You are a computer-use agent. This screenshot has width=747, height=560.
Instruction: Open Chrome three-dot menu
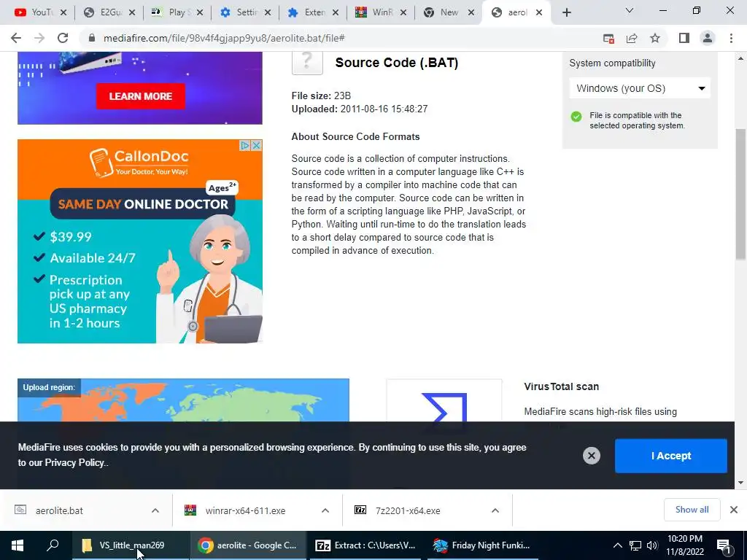[x=731, y=38]
